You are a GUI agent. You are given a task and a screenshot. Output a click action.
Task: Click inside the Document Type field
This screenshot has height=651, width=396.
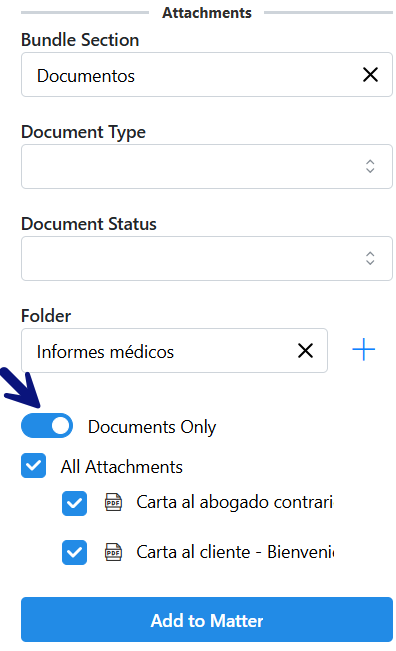(x=207, y=166)
